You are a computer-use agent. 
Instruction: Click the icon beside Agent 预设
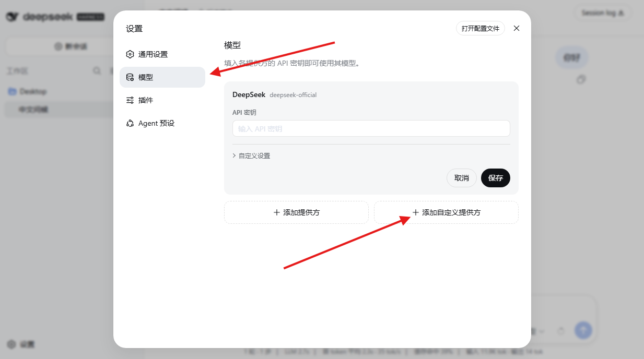click(130, 123)
